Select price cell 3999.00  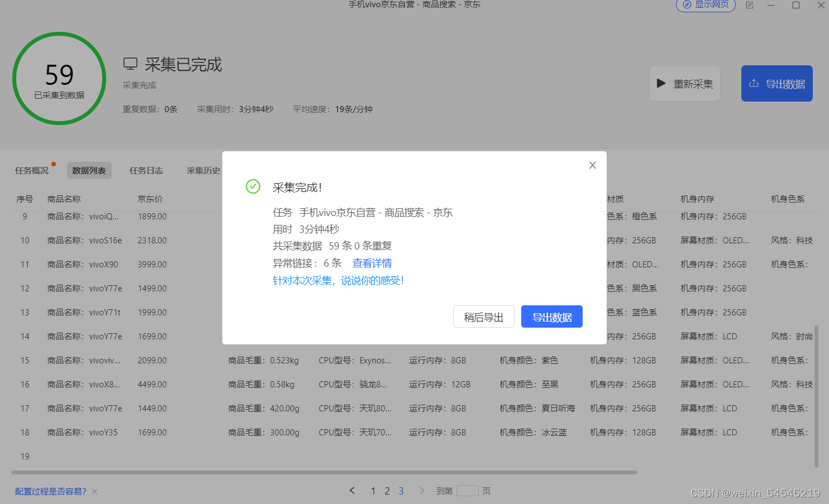153,265
